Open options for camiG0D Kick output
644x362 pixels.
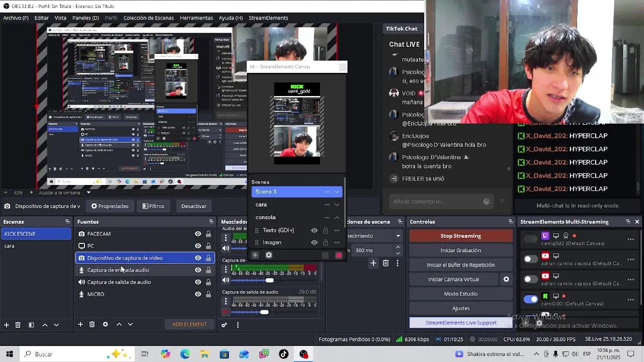click(630, 300)
